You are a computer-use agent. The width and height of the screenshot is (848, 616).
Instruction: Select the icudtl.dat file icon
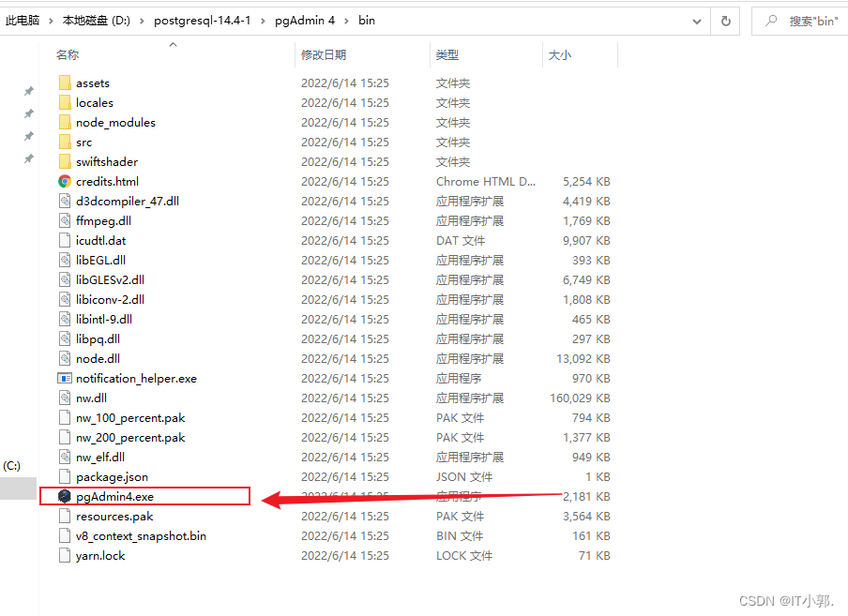coord(65,240)
